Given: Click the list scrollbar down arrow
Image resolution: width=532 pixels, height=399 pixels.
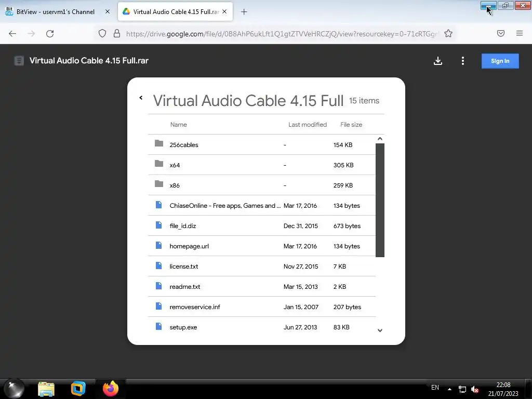Looking at the screenshot, I should click(x=380, y=330).
